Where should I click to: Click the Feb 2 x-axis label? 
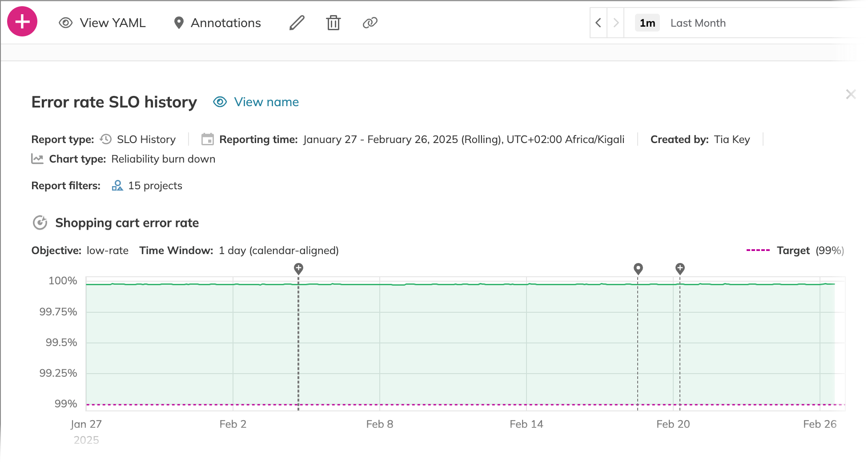(233, 424)
